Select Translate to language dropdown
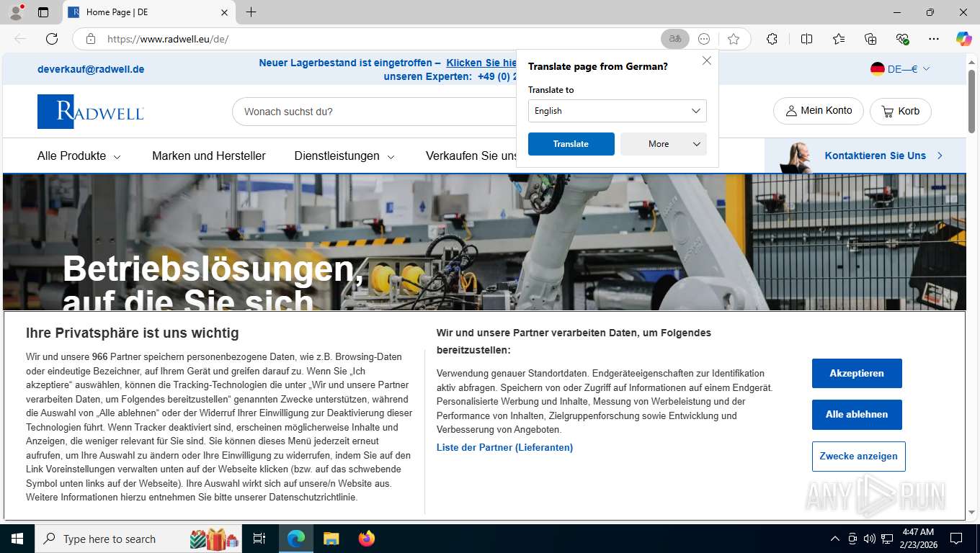980x553 pixels. 618,111
